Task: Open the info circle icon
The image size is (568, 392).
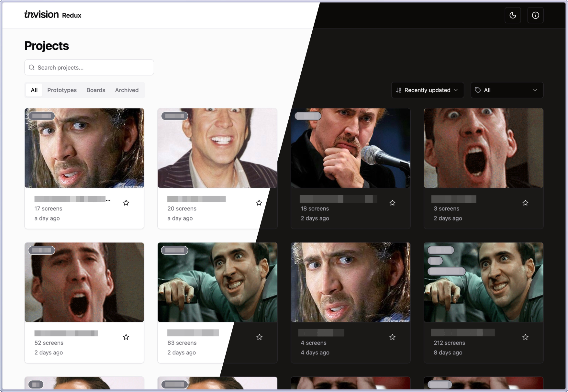Action: [x=535, y=15]
